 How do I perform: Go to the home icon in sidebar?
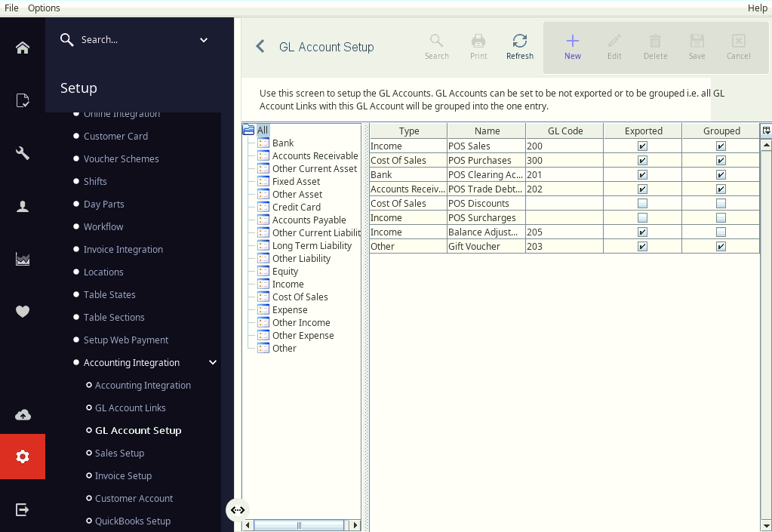[x=22, y=48]
